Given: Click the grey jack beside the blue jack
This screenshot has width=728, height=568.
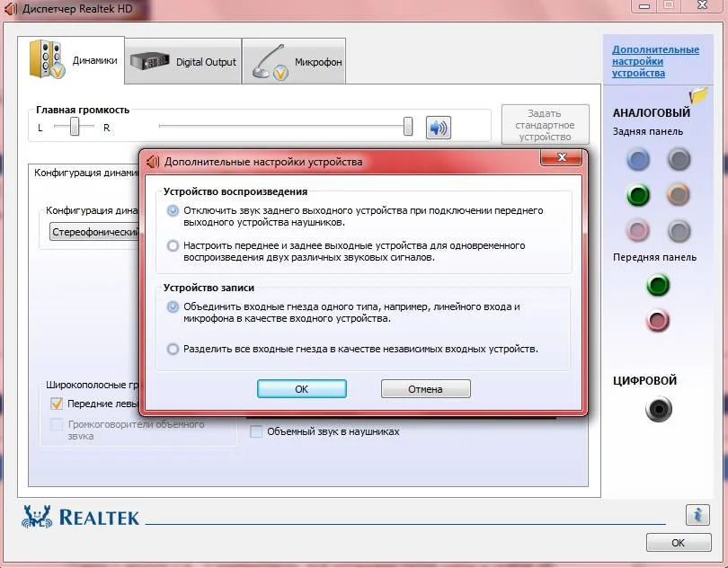Looking at the screenshot, I should pyautogui.click(x=679, y=159).
